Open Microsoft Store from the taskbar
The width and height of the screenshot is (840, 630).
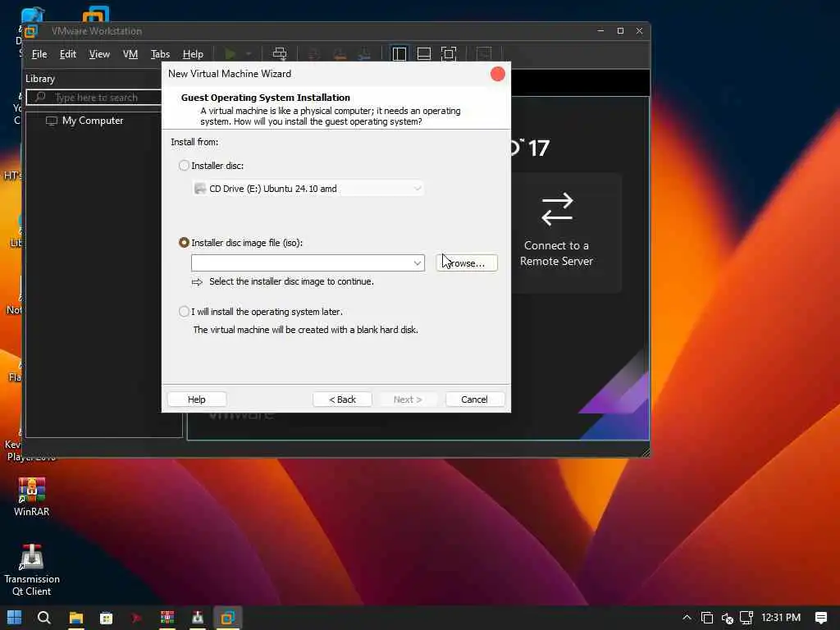coord(106,618)
